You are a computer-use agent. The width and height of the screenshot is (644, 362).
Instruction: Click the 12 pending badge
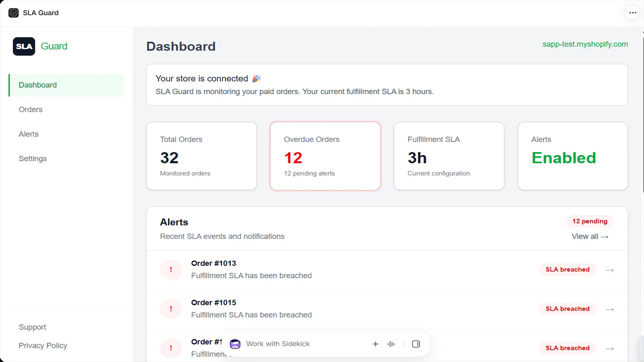[590, 221]
